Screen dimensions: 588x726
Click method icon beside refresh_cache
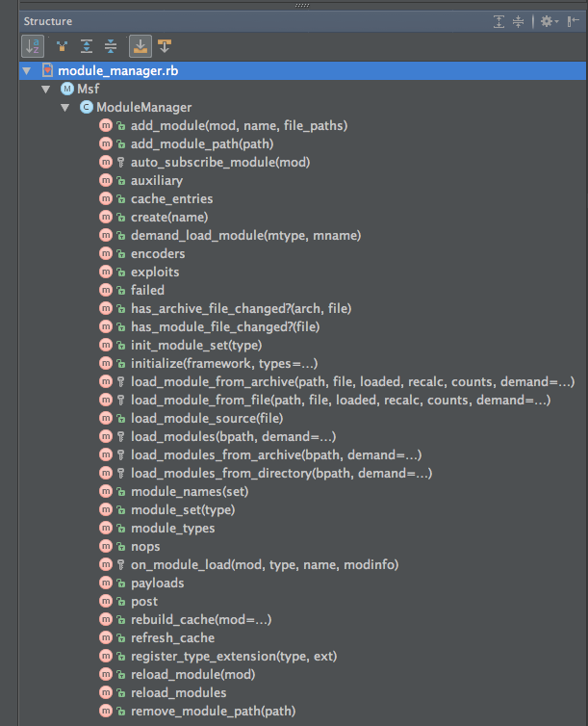pos(106,637)
